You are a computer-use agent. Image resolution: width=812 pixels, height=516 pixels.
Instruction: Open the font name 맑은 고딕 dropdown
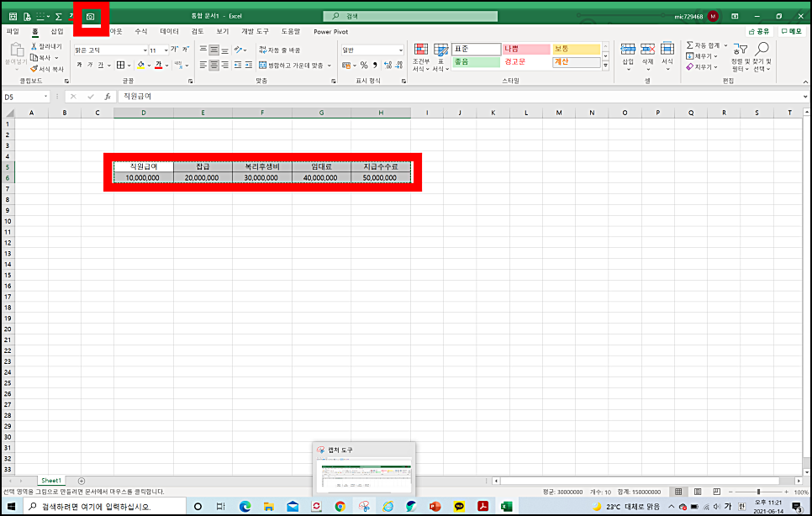[145, 50]
